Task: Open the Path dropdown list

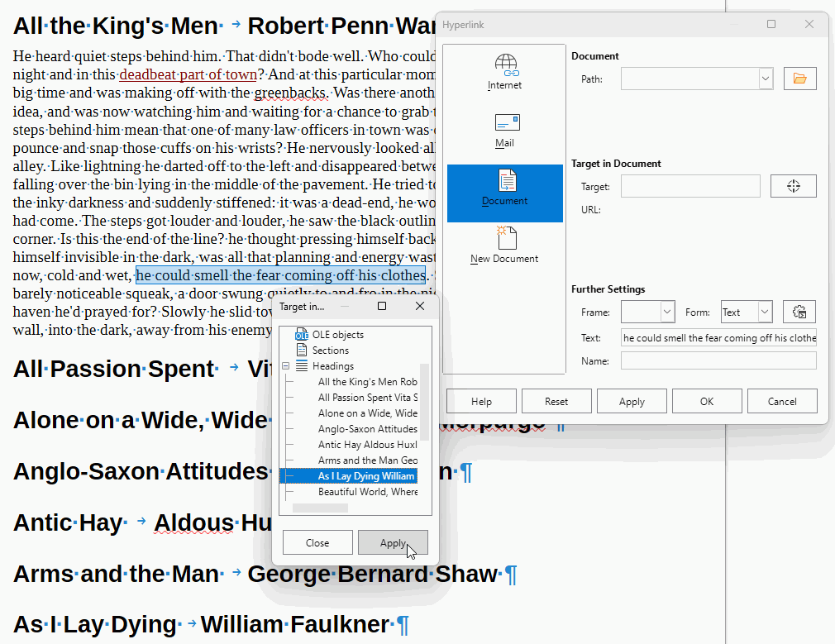Action: 766,79
